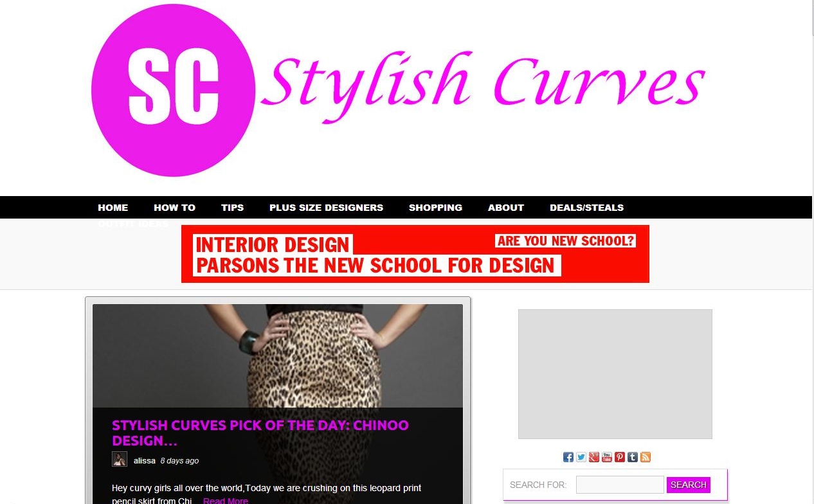Click alissa's author avatar thumbnail

coord(120,459)
